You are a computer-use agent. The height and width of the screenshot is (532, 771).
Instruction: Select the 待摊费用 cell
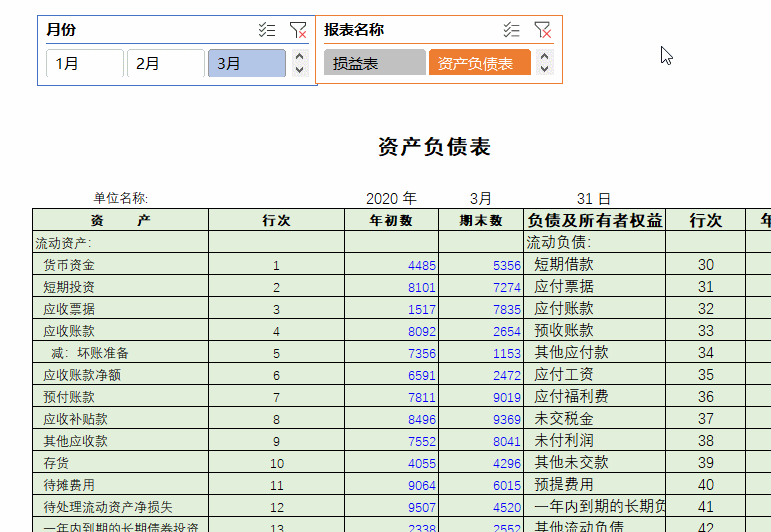(x=120, y=485)
